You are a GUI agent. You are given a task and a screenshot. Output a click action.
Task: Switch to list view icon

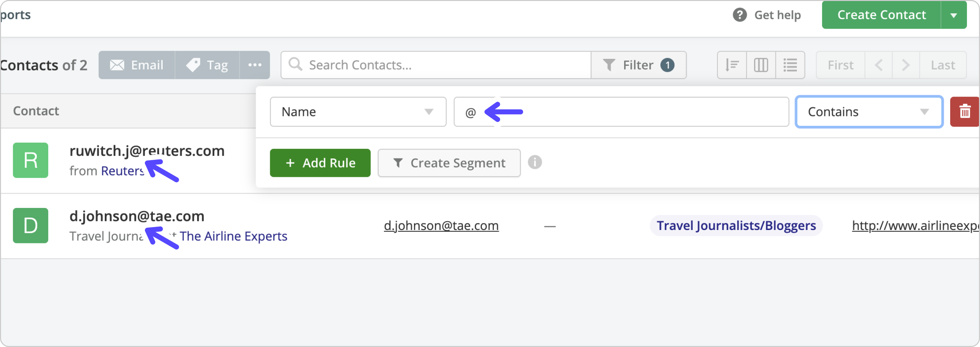click(790, 65)
